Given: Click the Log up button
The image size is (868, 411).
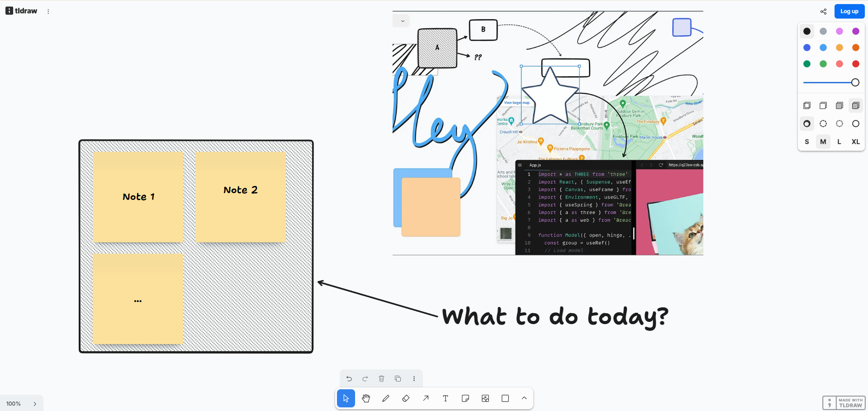Looking at the screenshot, I should pos(849,11).
